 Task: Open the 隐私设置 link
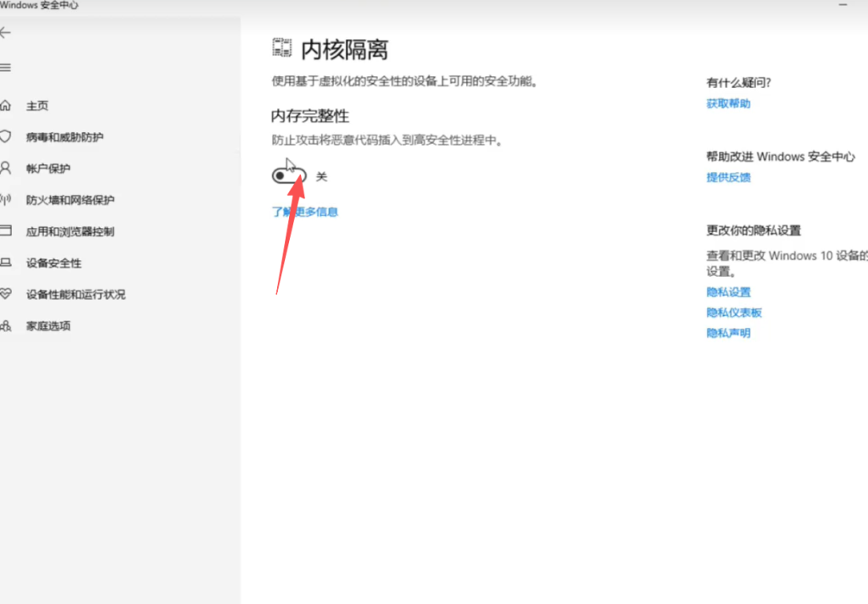pos(728,291)
